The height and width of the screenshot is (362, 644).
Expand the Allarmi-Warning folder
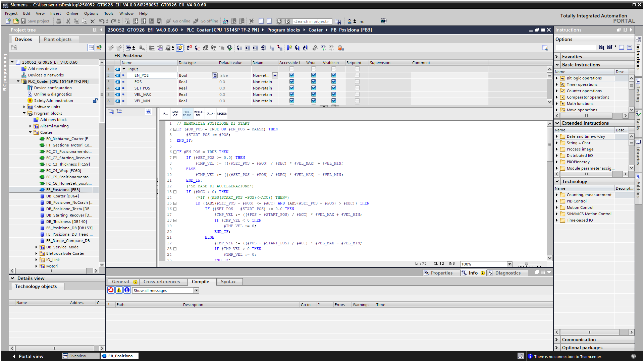(x=30, y=126)
